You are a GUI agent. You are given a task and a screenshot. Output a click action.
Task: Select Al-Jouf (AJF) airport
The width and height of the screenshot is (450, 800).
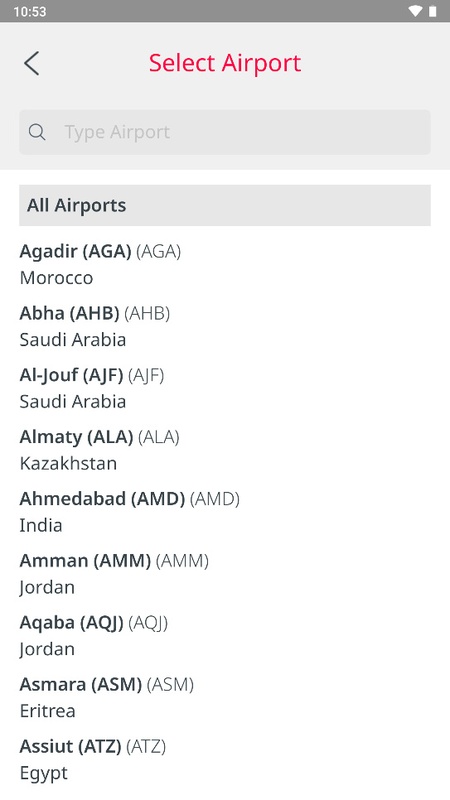[225, 388]
